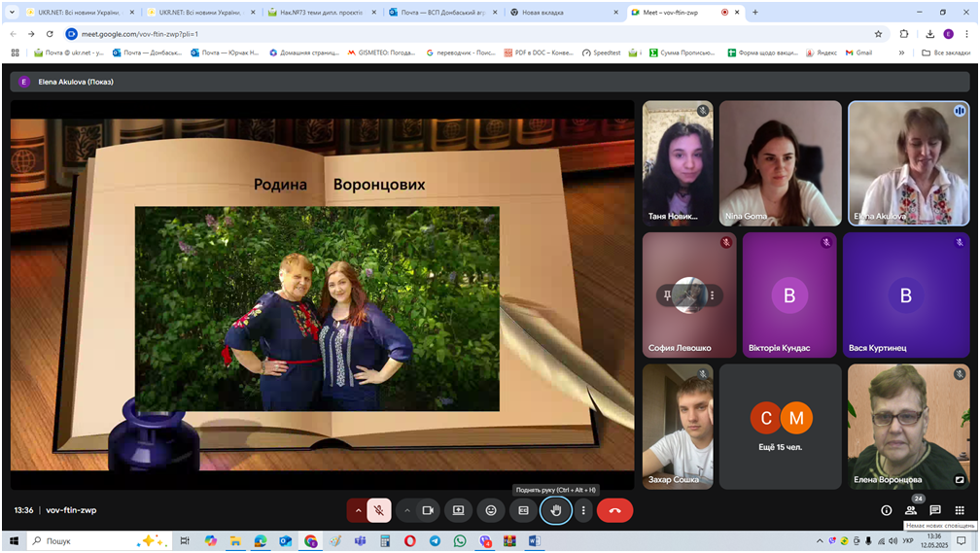Open Chrome apps grid in bookmarks bar
980x553 pixels.
[x=15, y=52]
